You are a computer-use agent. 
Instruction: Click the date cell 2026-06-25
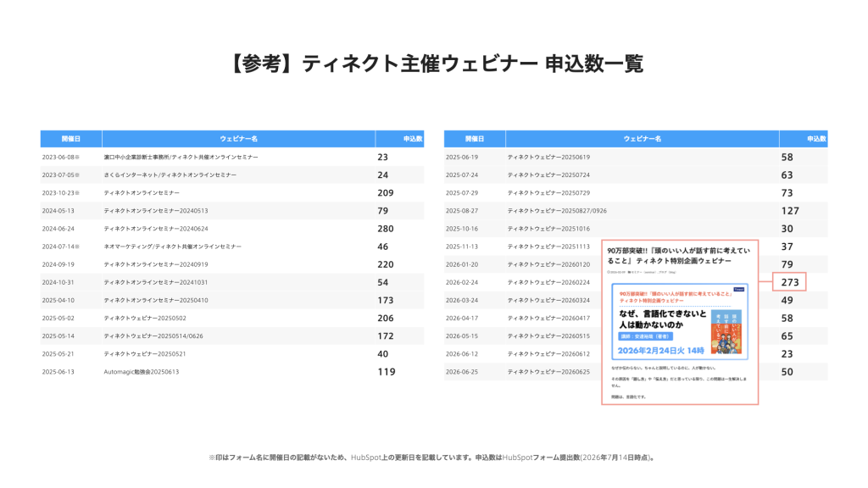[462, 372]
